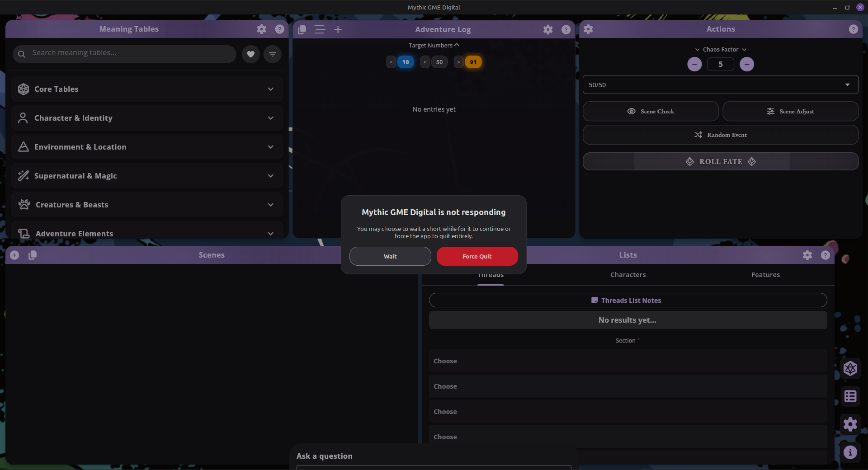Click the "No results yet..." bar
The height and width of the screenshot is (470, 868).
(628, 320)
